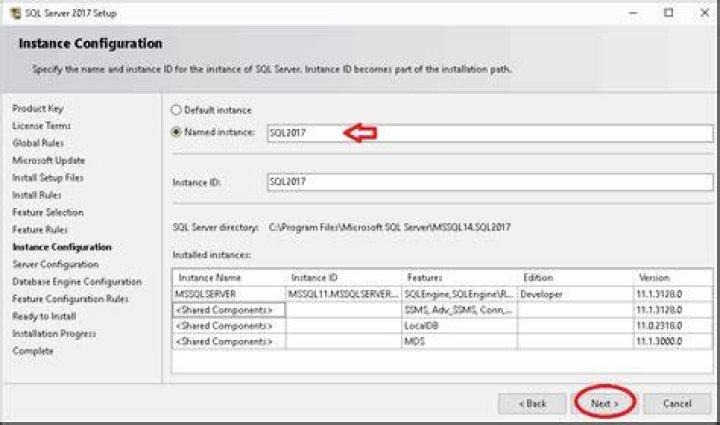This screenshot has height=425, width=720.
Task: Click the MDS features cell
Action: pyautogui.click(x=459, y=341)
